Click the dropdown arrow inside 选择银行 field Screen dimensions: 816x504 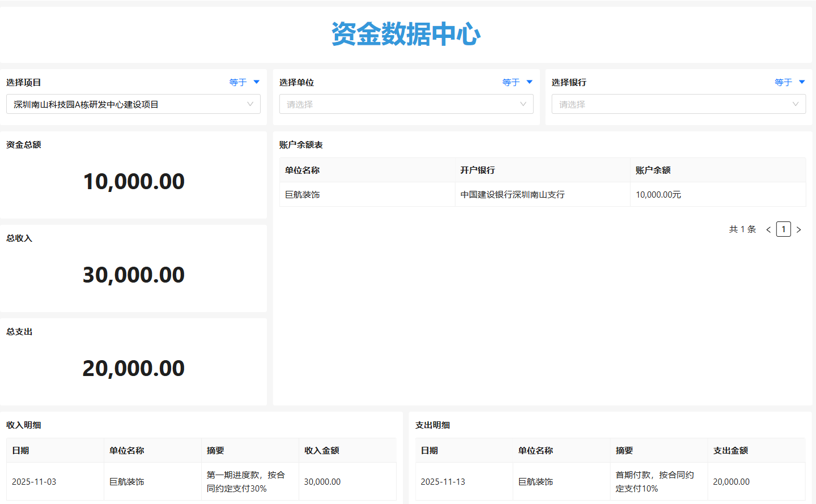point(795,104)
